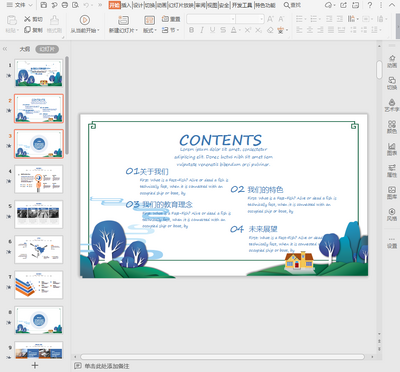
Task: Open the Animation (动画) side panel
Action: [392, 61]
